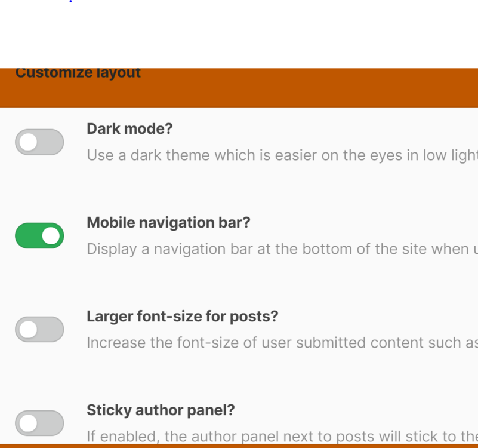
Task: Click the dark theme description text
Action: click(x=280, y=156)
